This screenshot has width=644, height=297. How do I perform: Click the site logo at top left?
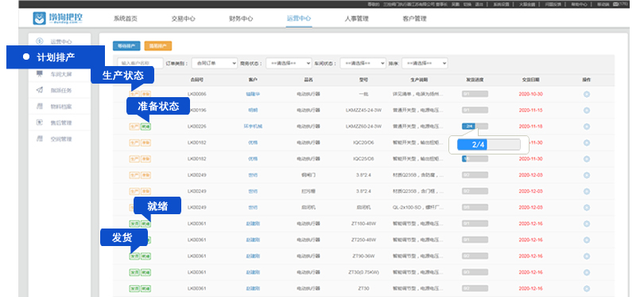tap(57, 18)
